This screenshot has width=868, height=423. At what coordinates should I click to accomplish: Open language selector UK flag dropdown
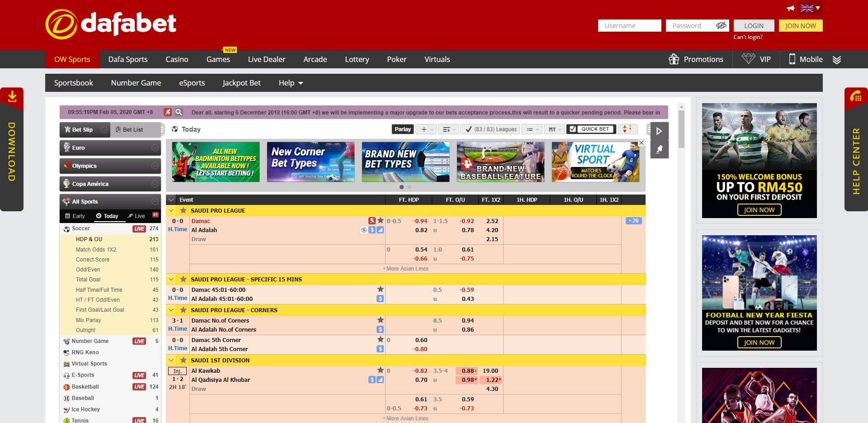click(x=810, y=8)
